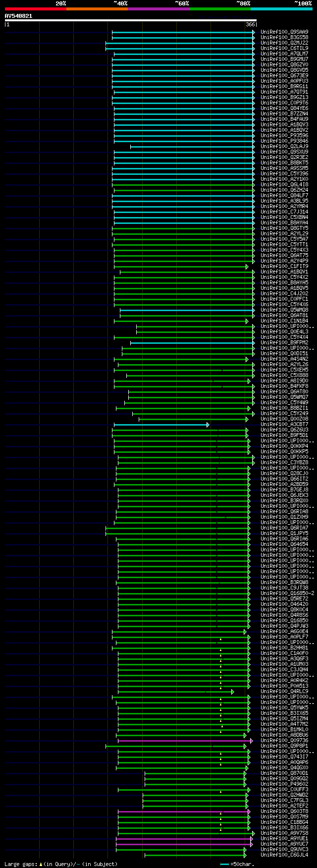Open the UniRef100_A1BQV1 hit
317x868 pixels.
(x=284, y=272)
